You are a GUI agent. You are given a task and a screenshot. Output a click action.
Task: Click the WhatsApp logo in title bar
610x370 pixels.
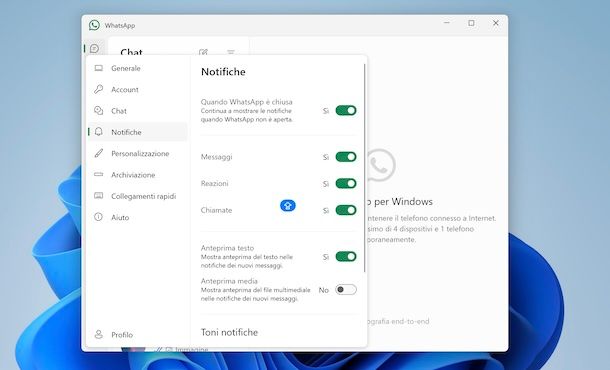[94, 25]
